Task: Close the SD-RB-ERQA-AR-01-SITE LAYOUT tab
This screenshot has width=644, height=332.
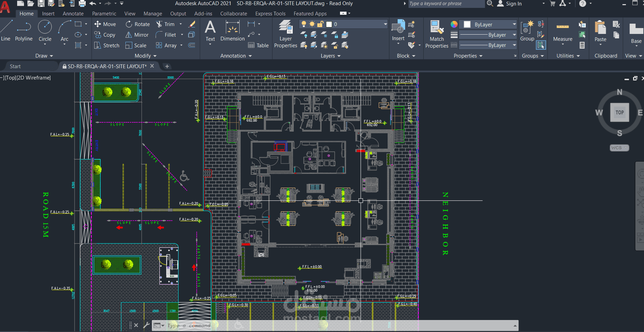Action: coord(152,66)
